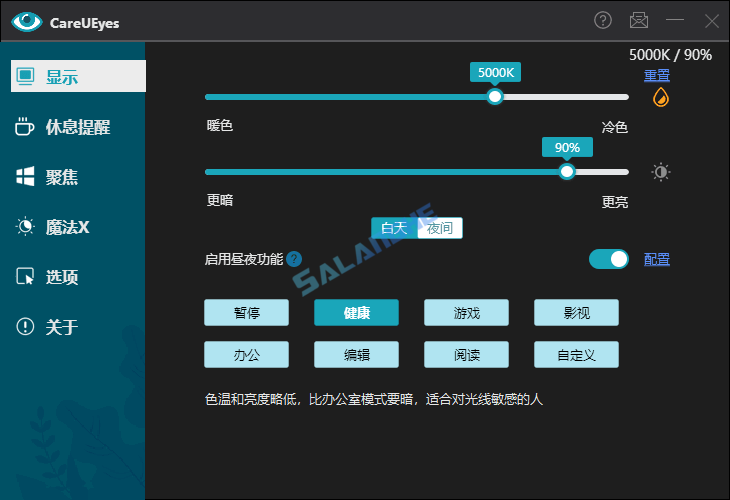
Task: Disable the 启用昼夜功能 toggle switch
Action: pos(608,259)
